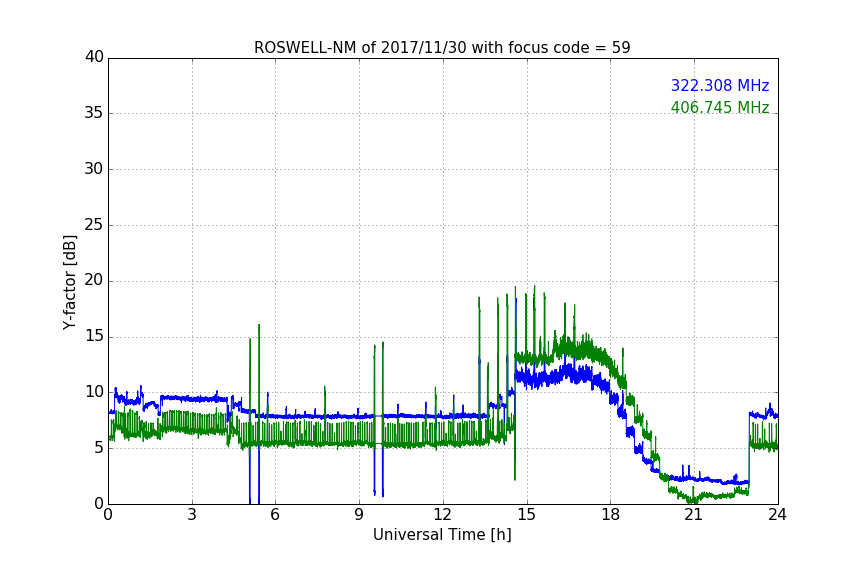Click the x-axis tick label 3
Screen dimensions: 864x576
click(x=192, y=515)
